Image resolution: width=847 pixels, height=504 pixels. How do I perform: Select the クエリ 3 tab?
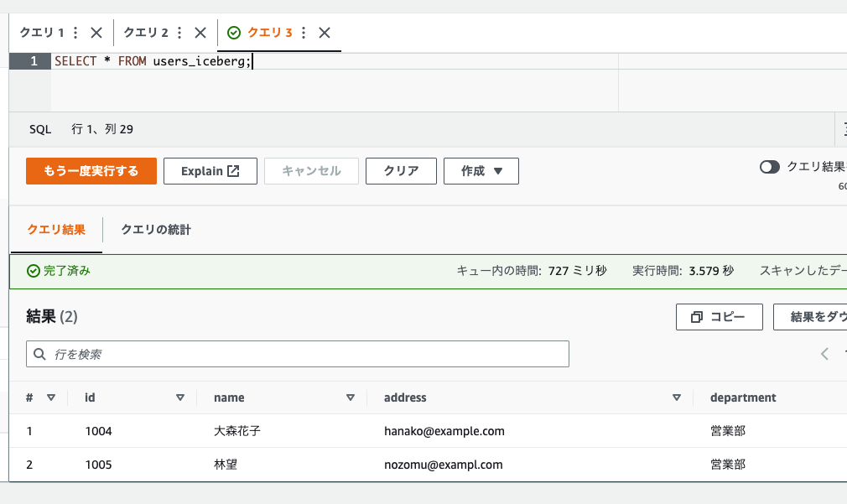(269, 33)
